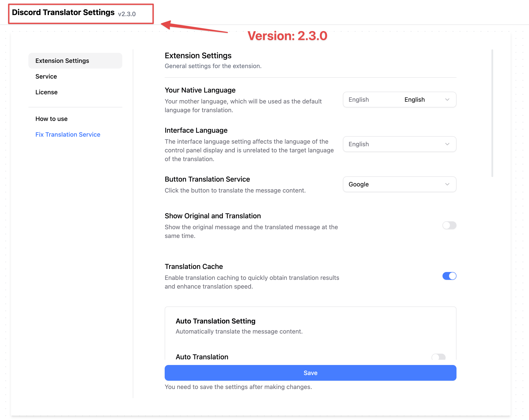The width and height of the screenshot is (529, 420).
Task: Click the chevron on the Google dropdown
Action: pyautogui.click(x=447, y=184)
